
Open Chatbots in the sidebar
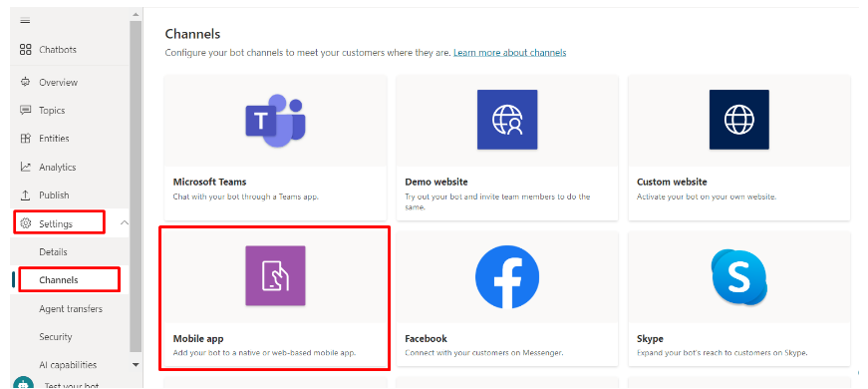click(x=58, y=50)
